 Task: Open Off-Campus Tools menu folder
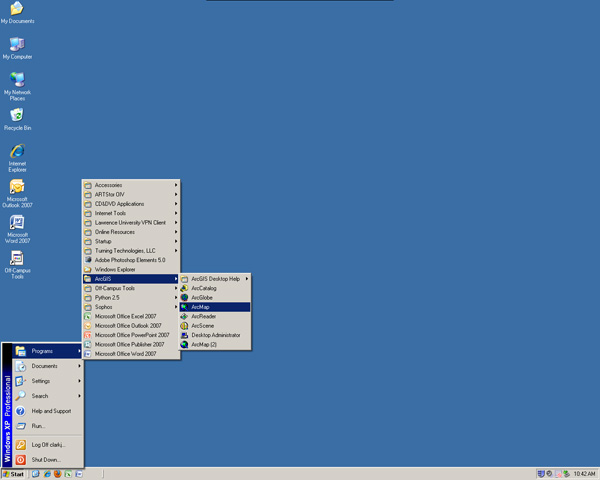coord(131,288)
